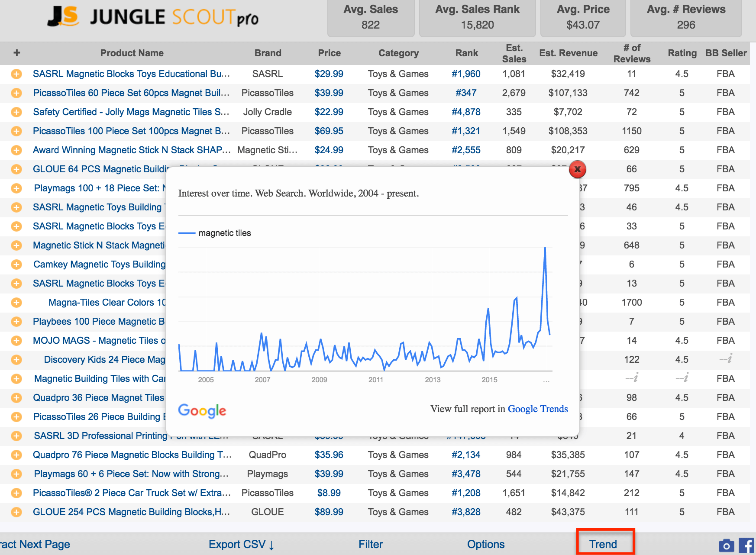Sort by the Brand column header
The height and width of the screenshot is (555, 756).
268,53
